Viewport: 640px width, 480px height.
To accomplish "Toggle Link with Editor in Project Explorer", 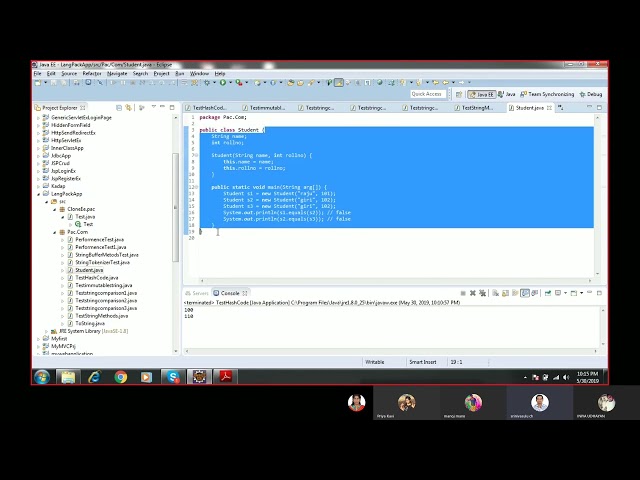I will (129, 108).
